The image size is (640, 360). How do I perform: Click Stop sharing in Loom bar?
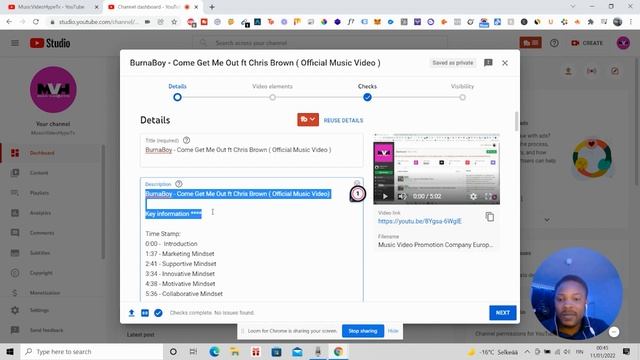coord(362,331)
